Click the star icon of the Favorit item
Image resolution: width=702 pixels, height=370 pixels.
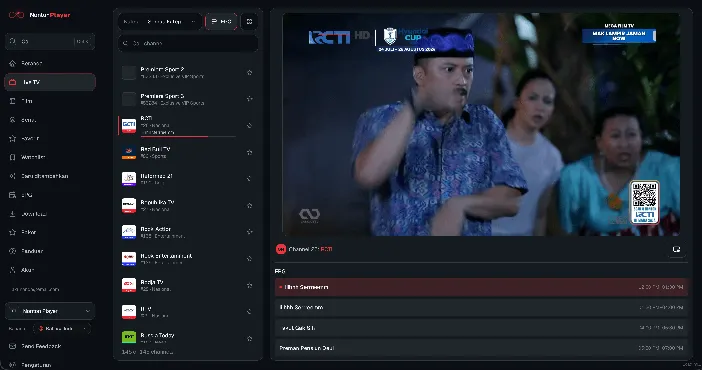click(x=13, y=138)
